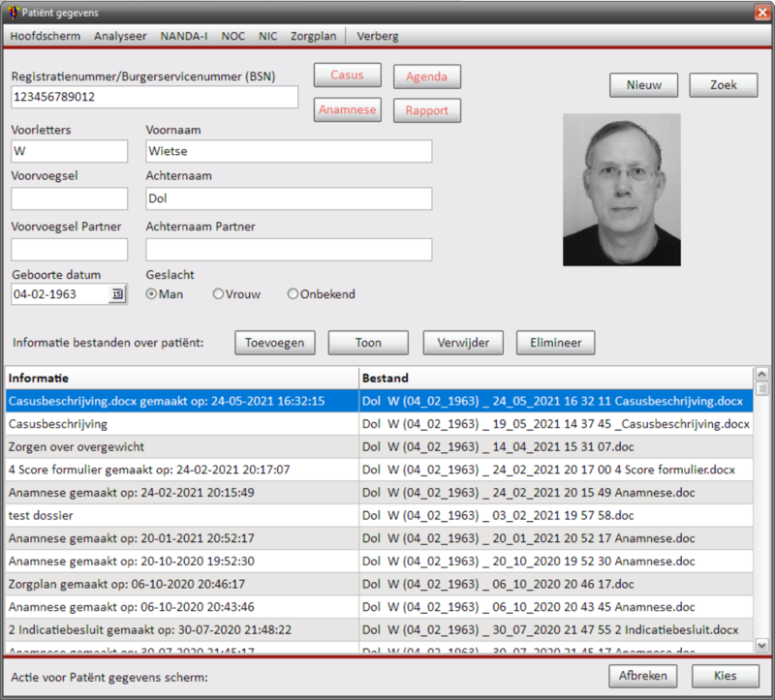Click the Achternaam input field
Image resolution: width=775 pixels, height=700 pixels.
click(x=289, y=198)
